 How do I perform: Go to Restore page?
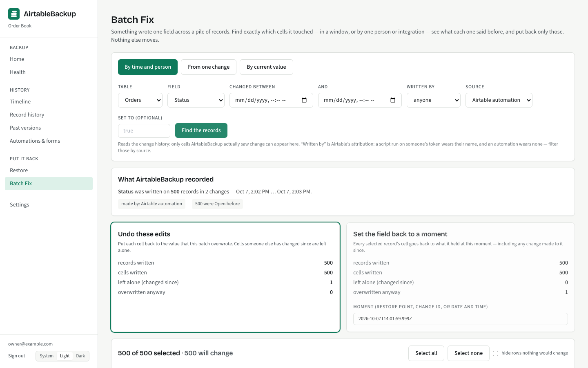pos(49,171)
